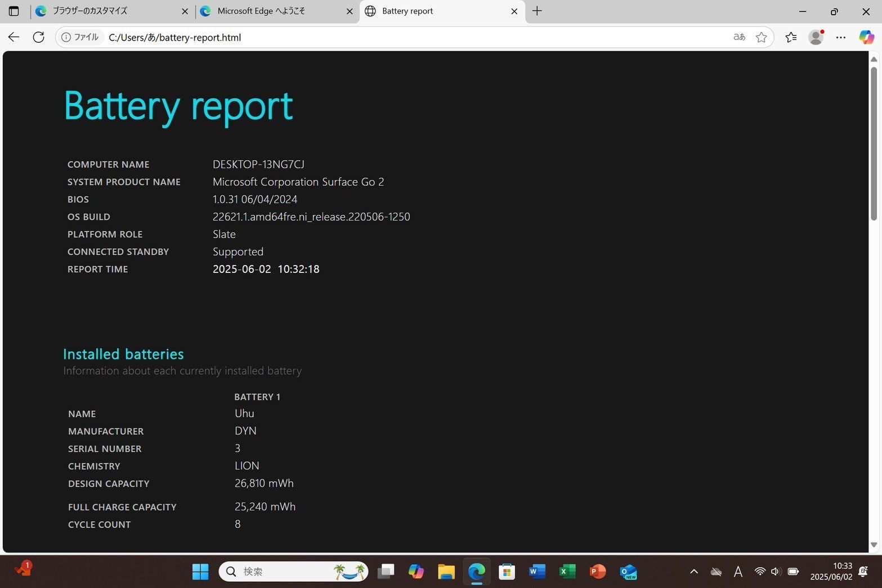Select full charge capacity 25,240 mWh
Image resolution: width=882 pixels, height=588 pixels.
[x=265, y=506]
